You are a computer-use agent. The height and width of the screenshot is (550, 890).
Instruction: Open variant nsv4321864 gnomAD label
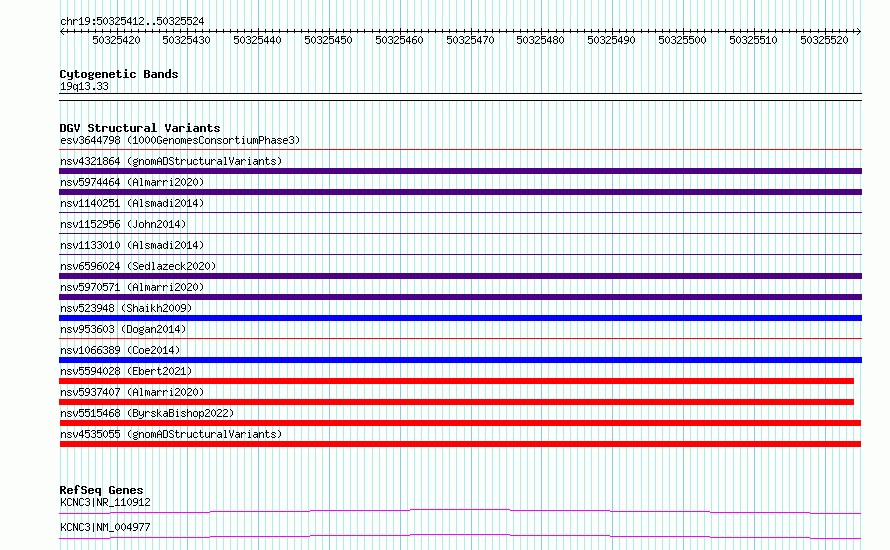pyautogui.click(x=171, y=161)
